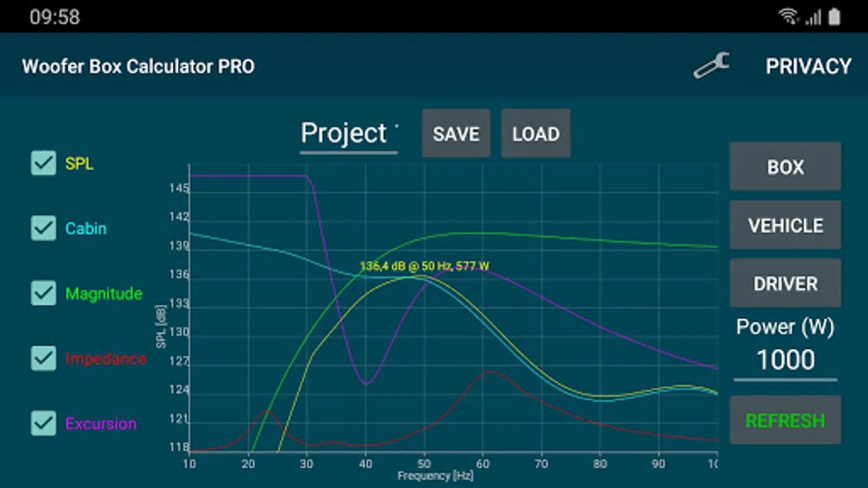Tap the battery status icon
868x488 pixels.
click(834, 17)
